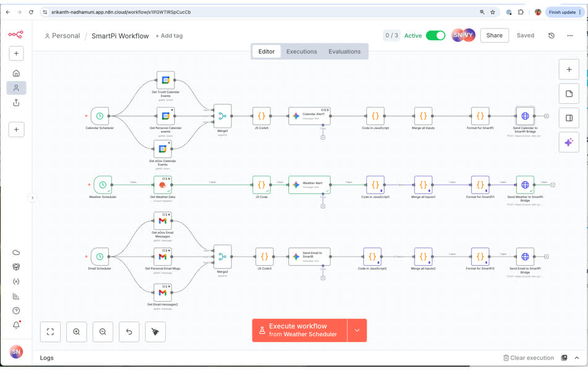Click the zoom to fit canvas icon

50,332
